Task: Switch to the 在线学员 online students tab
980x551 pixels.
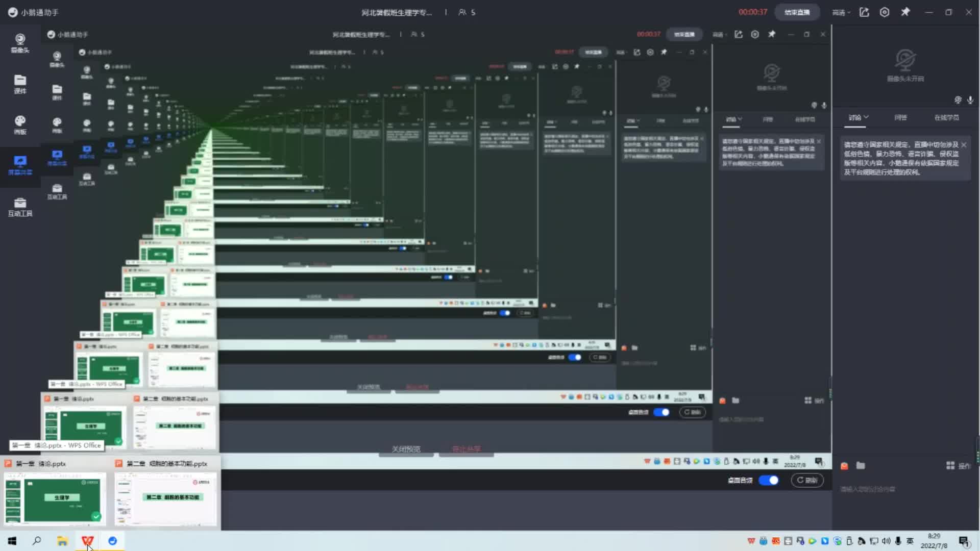Action: (946, 118)
